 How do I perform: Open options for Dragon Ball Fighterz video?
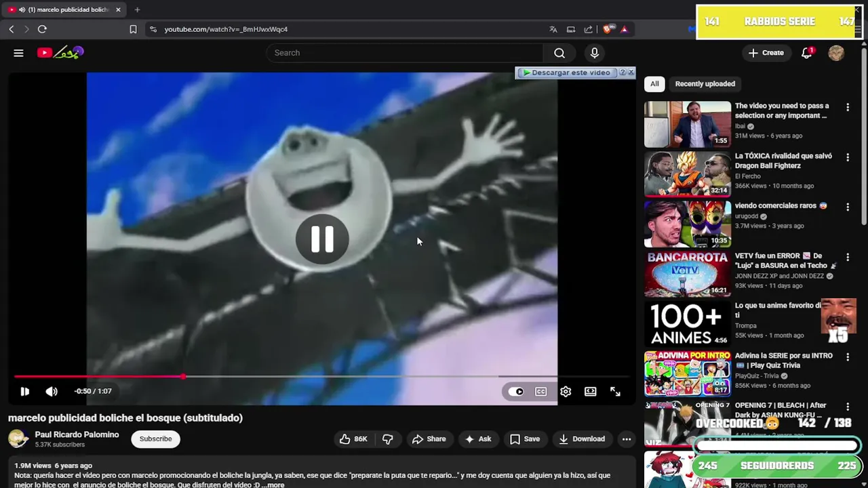coord(847,157)
